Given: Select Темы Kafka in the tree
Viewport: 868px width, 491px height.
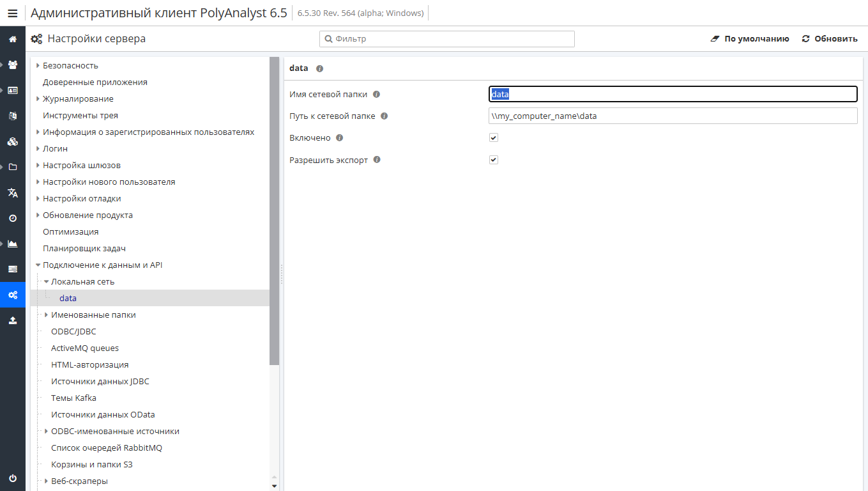Looking at the screenshot, I should click(x=73, y=398).
